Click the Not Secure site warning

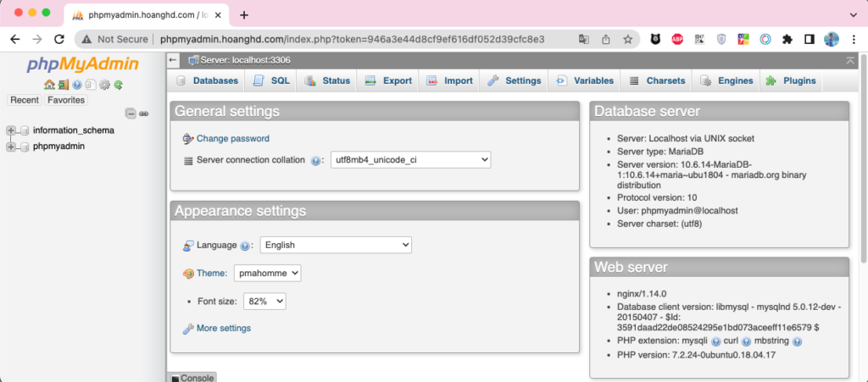tap(114, 39)
